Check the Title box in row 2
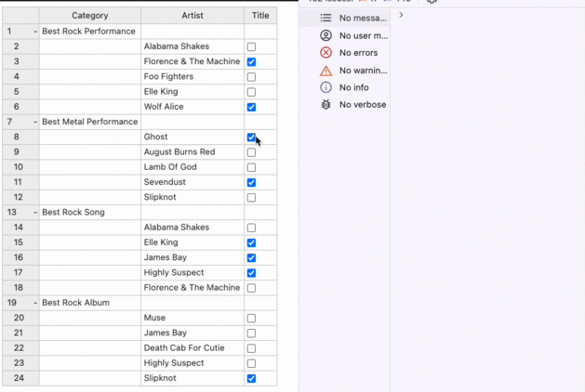The width and height of the screenshot is (585, 392). 251,46
